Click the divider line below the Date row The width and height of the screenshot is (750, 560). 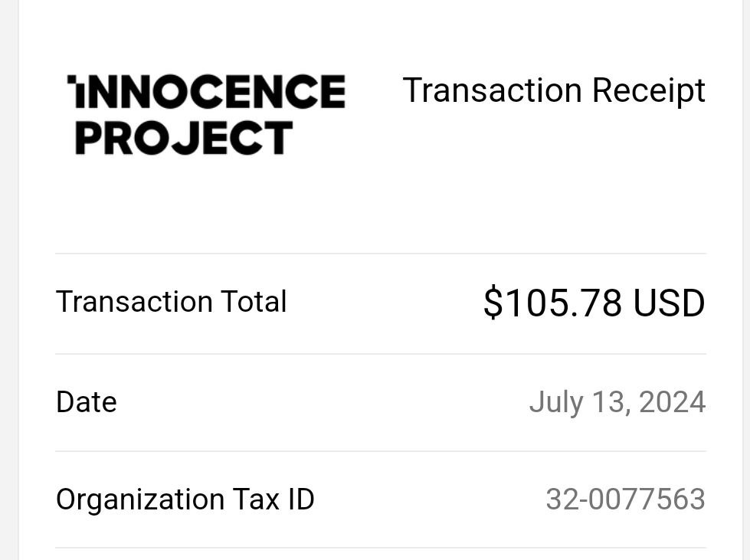pos(381,451)
